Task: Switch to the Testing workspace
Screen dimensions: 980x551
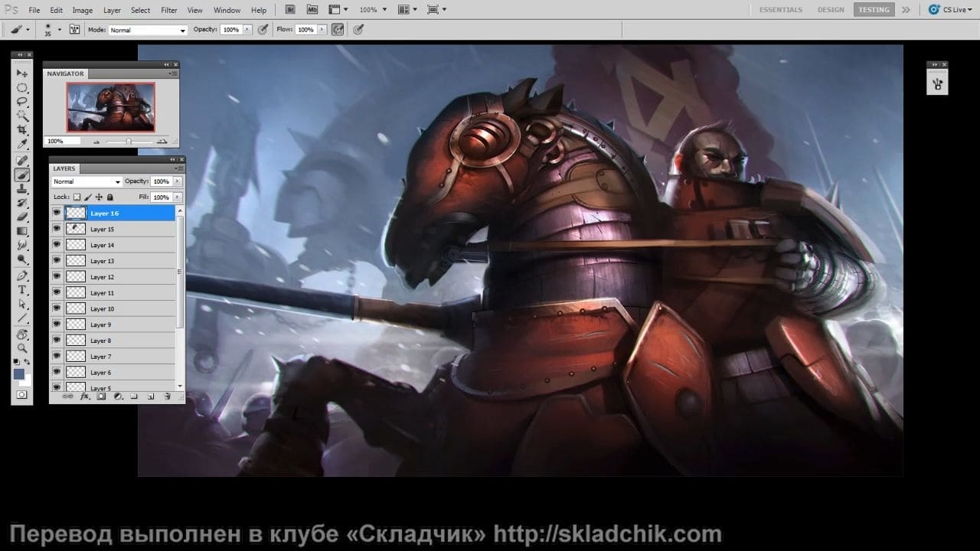Action: (874, 10)
